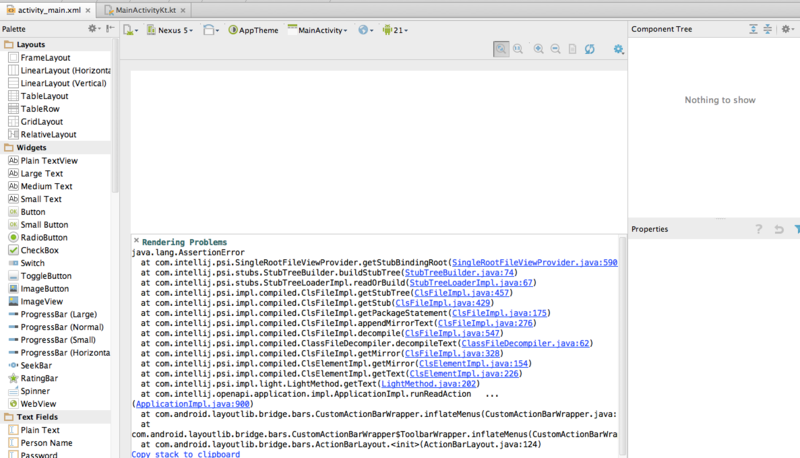Select LinearLayout (Vertical) in palette
Image resolution: width=800 pixels, height=458 pixels.
tap(55, 83)
